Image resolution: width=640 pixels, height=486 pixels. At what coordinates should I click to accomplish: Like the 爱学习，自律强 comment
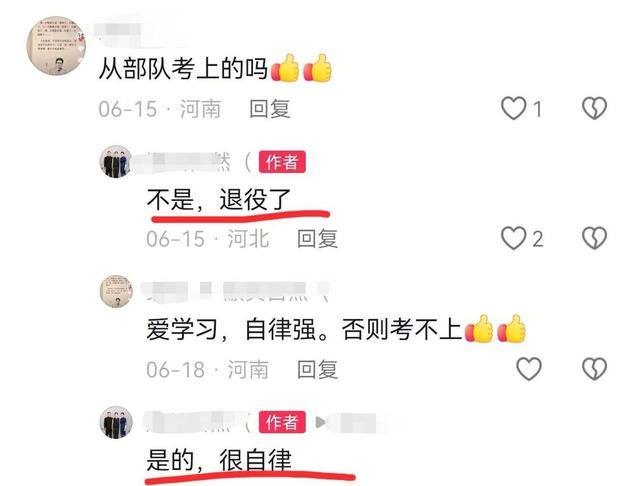tap(529, 369)
